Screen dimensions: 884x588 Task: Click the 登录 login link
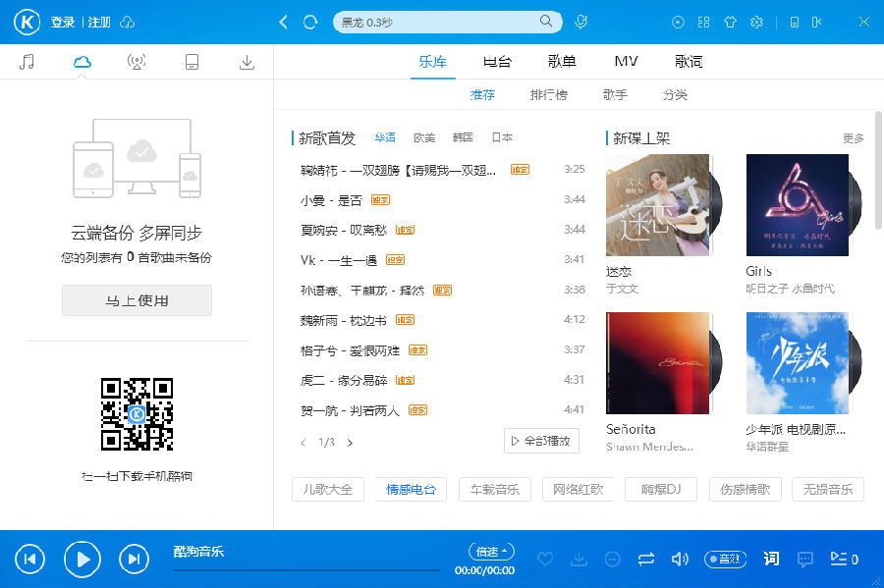point(63,23)
